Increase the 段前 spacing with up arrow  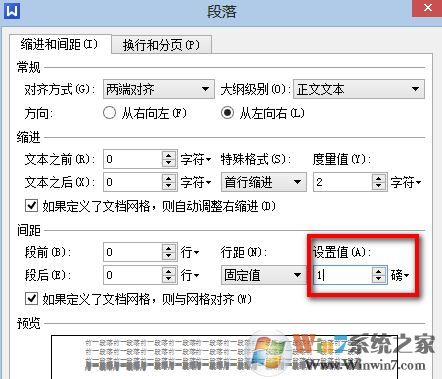(x=169, y=248)
